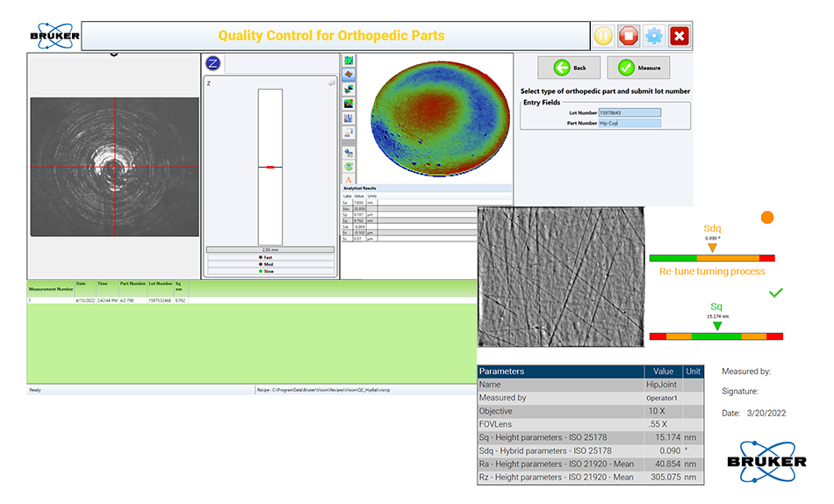Open settings with the blue gear icon

click(x=653, y=36)
